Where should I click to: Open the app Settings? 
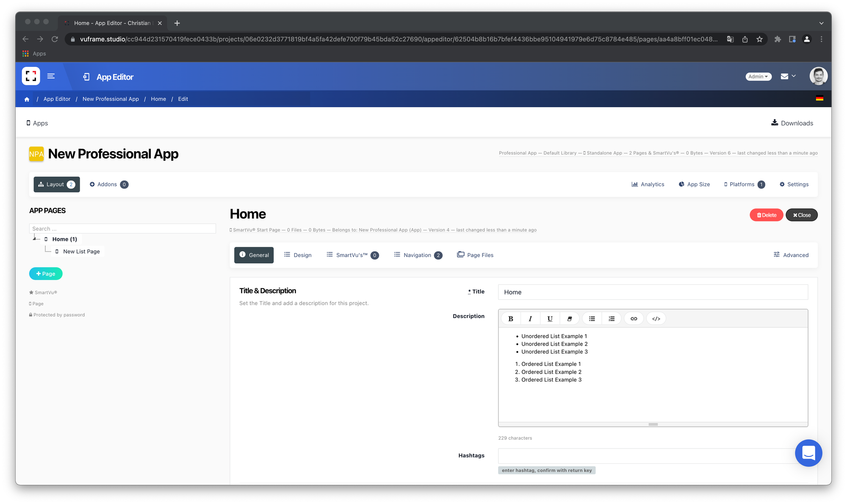pyautogui.click(x=794, y=184)
